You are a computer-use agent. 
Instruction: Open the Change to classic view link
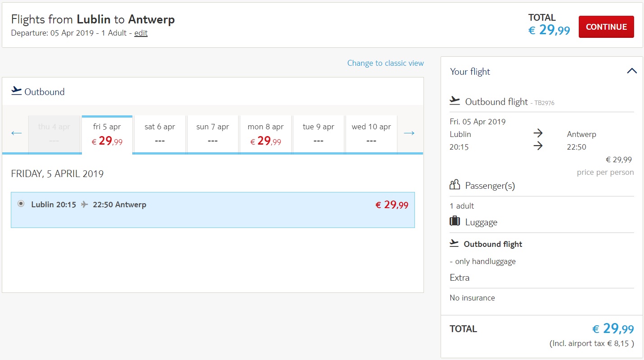pos(386,63)
